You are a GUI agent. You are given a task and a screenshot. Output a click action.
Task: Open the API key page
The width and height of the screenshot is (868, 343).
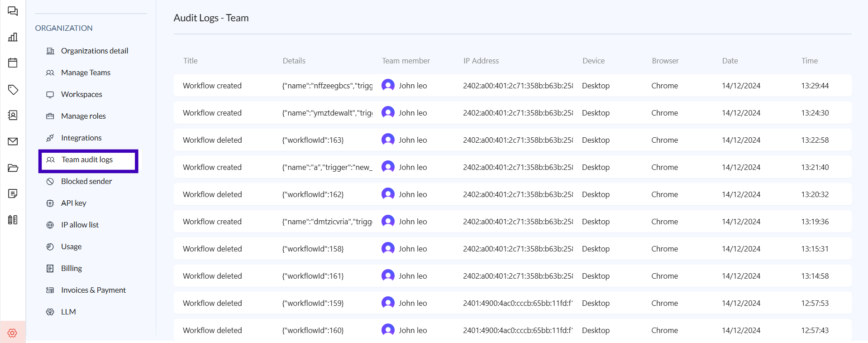[73, 203]
